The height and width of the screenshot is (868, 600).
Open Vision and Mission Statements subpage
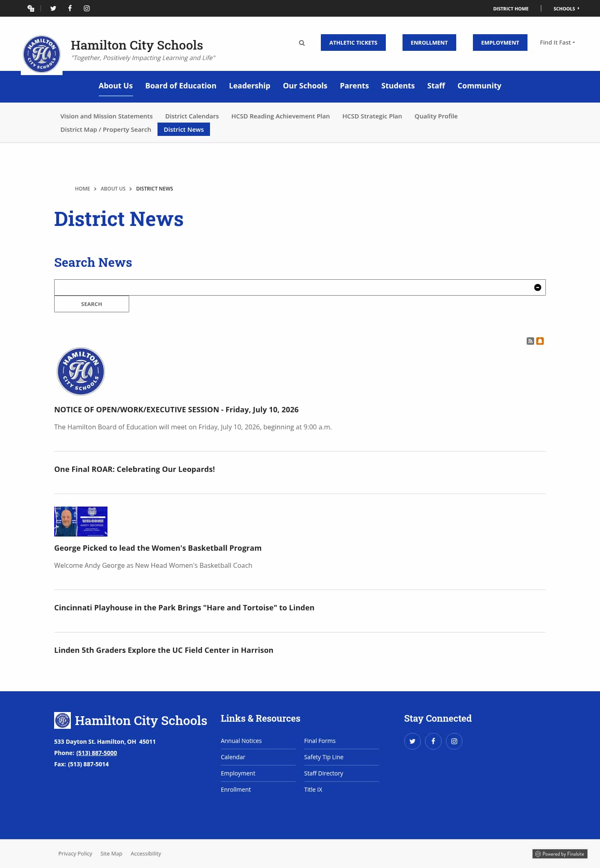pyautogui.click(x=106, y=116)
